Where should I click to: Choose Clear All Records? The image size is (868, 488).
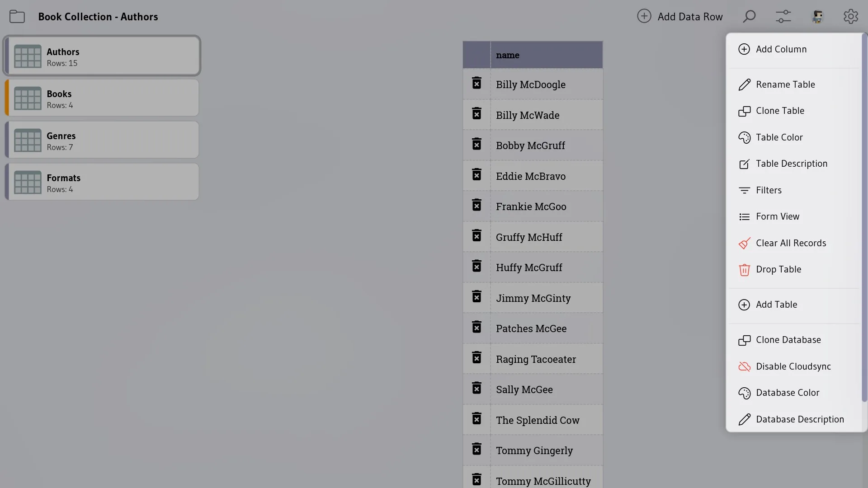pos(794,243)
